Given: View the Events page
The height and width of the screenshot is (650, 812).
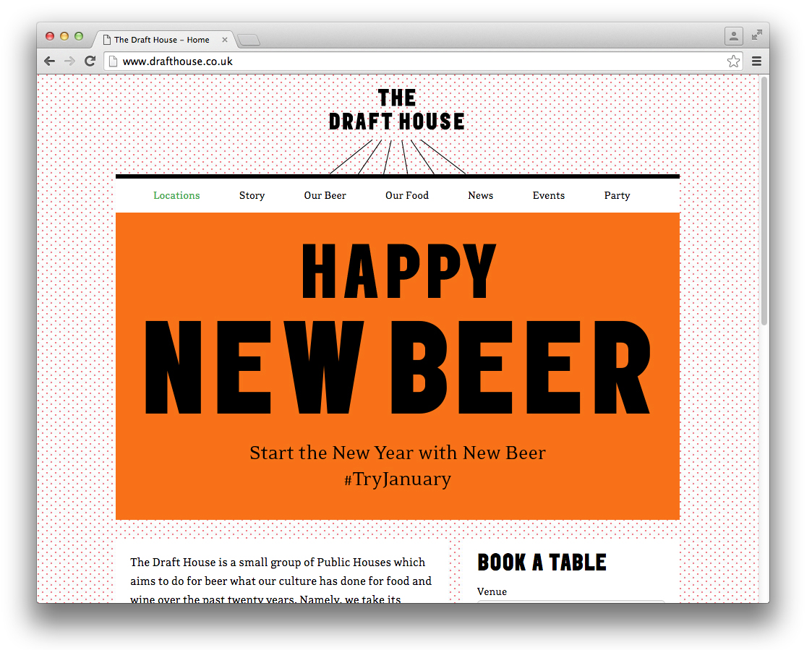Looking at the screenshot, I should [x=549, y=195].
